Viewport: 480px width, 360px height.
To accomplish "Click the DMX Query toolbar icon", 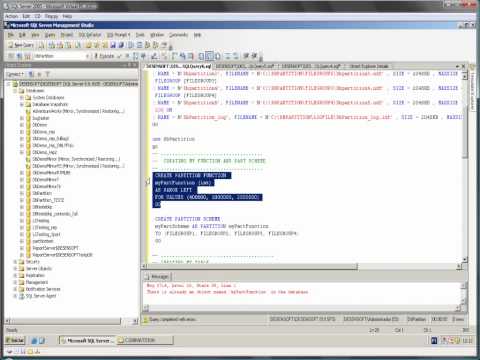I will (60, 45).
